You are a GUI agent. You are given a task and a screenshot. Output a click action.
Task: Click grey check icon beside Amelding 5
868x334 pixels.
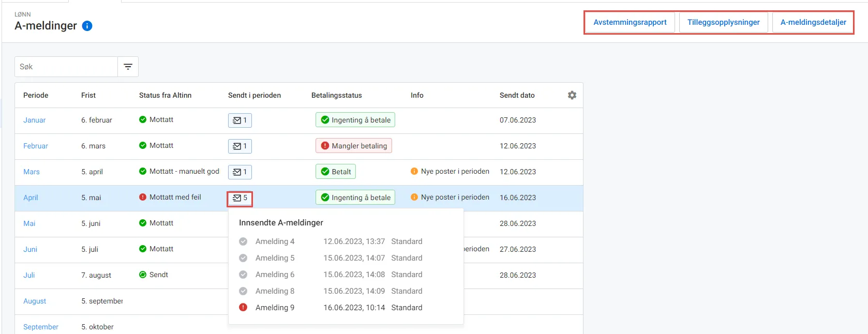point(243,258)
